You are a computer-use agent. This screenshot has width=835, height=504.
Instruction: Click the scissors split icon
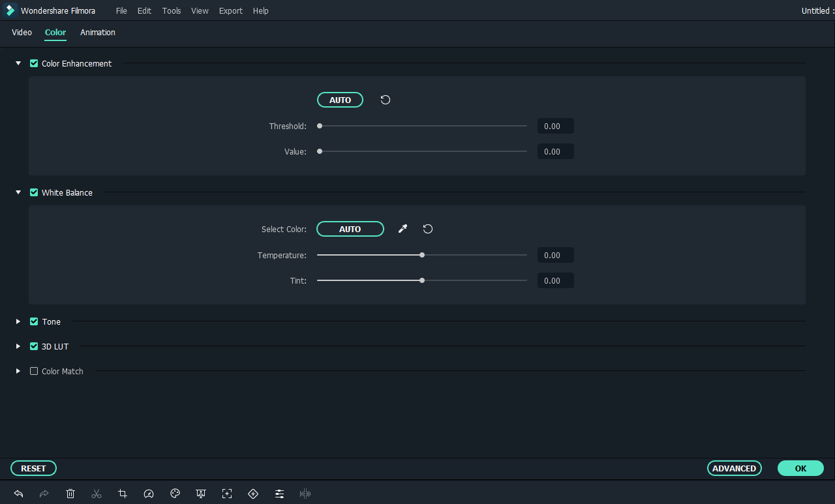[97, 494]
